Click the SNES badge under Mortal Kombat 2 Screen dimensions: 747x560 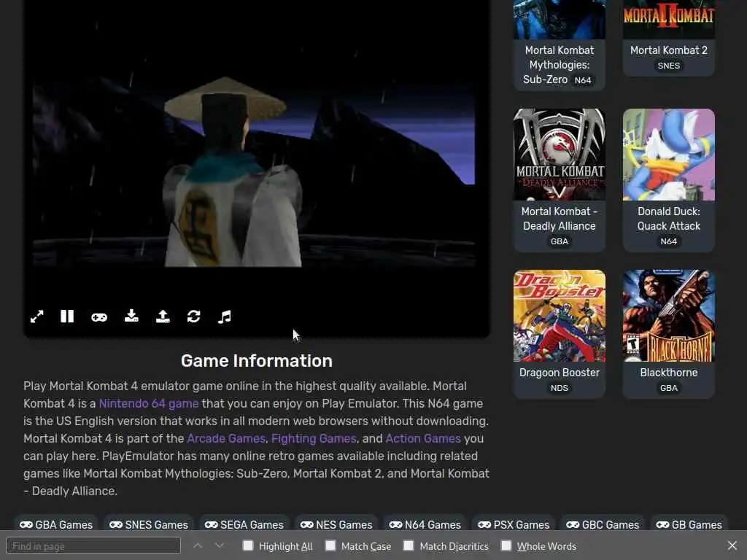tap(669, 66)
